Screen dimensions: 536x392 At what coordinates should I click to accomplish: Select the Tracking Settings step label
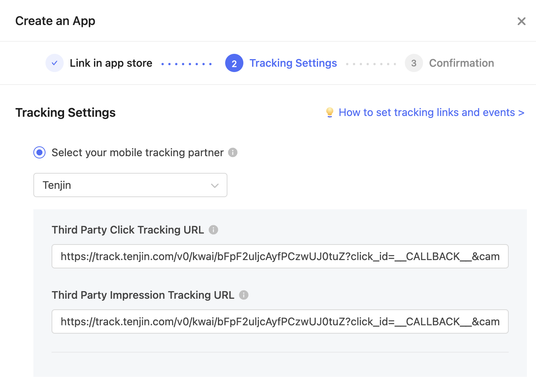(x=293, y=63)
